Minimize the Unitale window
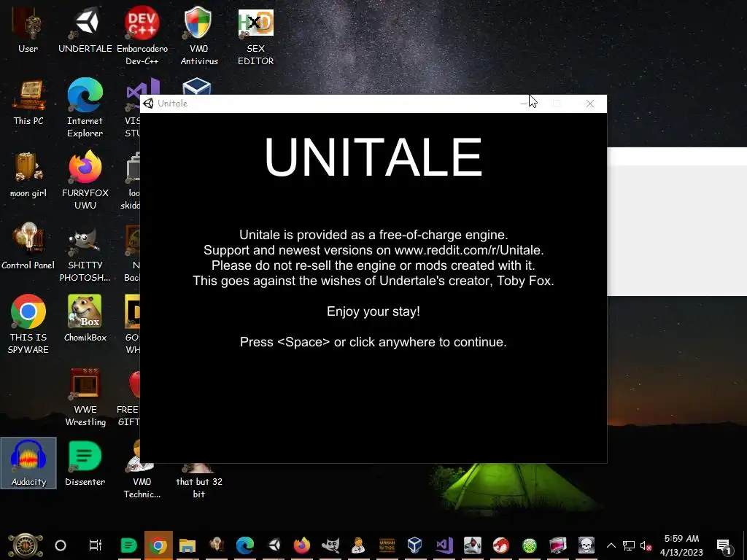The image size is (747, 560). 524,104
